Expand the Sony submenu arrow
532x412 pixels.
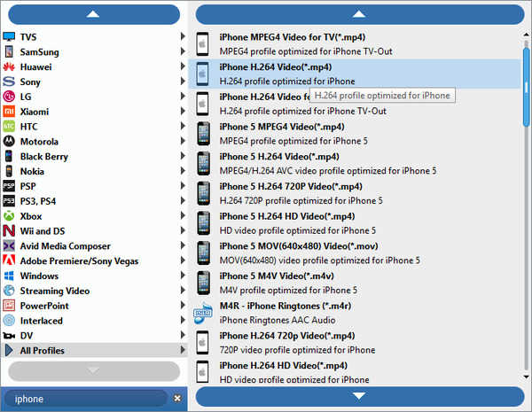[183, 81]
